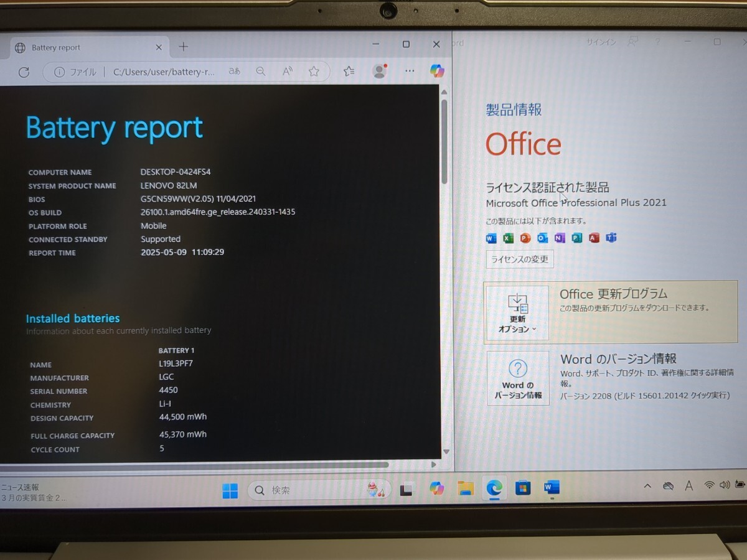The width and height of the screenshot is (747, 560).
Task: Click サインイン in Word title bar
Action: (x=601, y=42)
